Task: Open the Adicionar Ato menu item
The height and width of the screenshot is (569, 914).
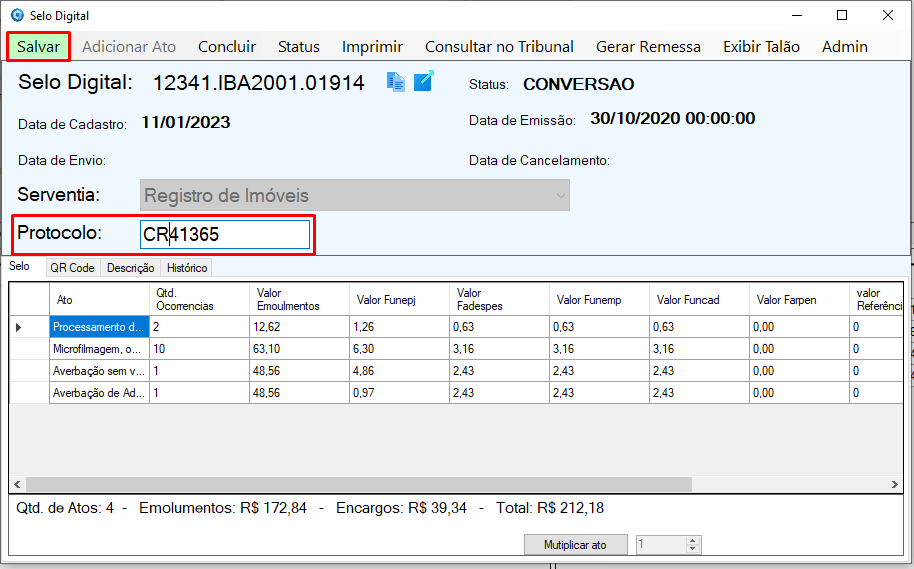Action: (x=129, y=47)
